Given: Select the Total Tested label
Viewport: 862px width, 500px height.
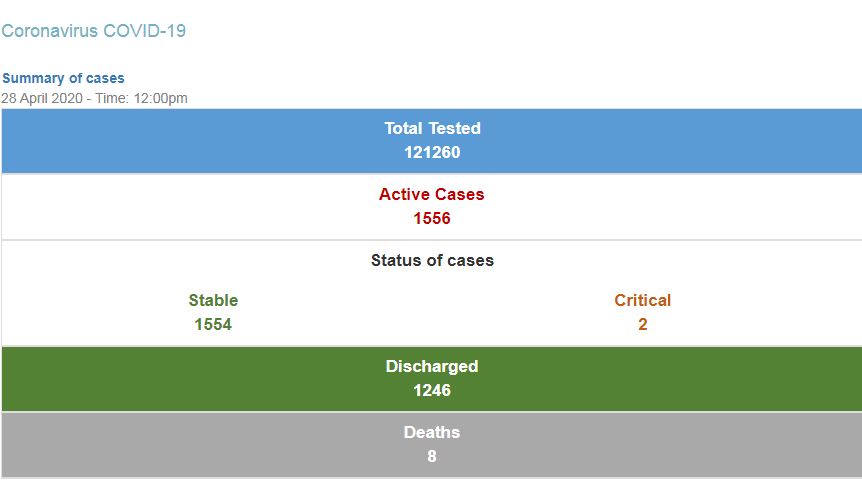Looking at the screenshot, I should click(x=432, y=128).
